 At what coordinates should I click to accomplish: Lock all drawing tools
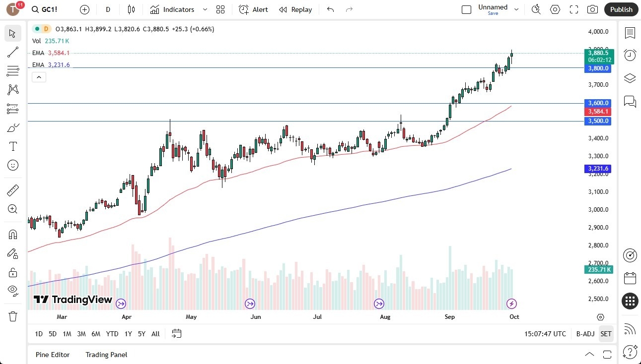[x=13, y=272]
